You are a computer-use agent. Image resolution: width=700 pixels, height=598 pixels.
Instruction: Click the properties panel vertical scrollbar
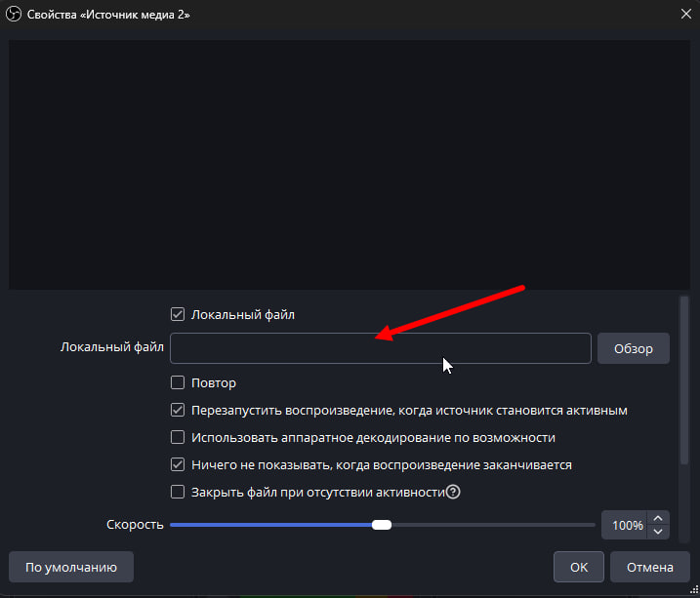(684, 380)
